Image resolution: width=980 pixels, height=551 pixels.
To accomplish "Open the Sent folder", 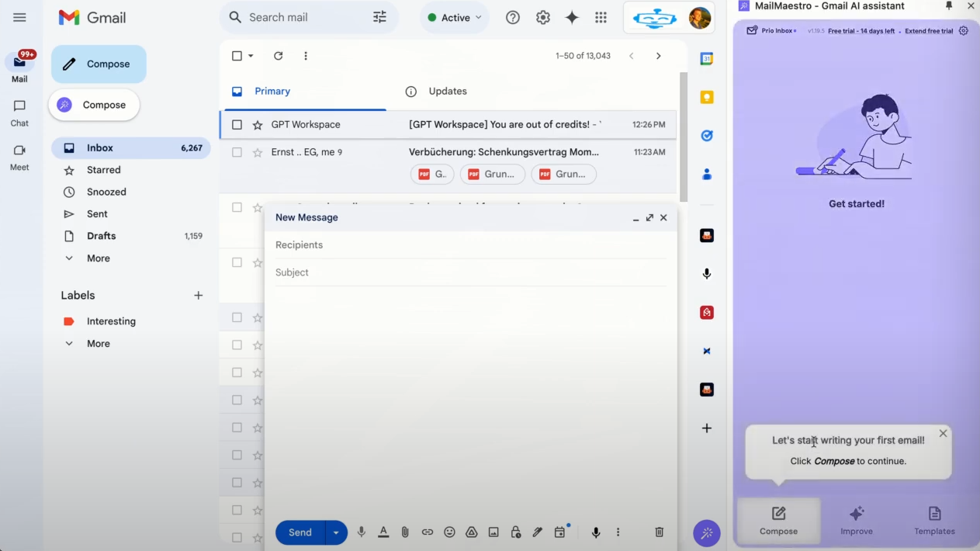I will click(x=98, y=214).
